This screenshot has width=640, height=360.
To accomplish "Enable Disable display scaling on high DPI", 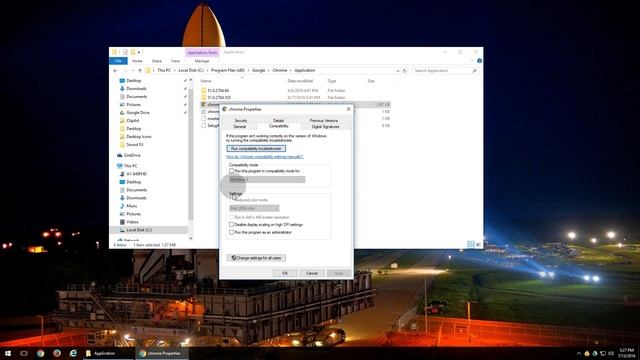I will 231,224.
